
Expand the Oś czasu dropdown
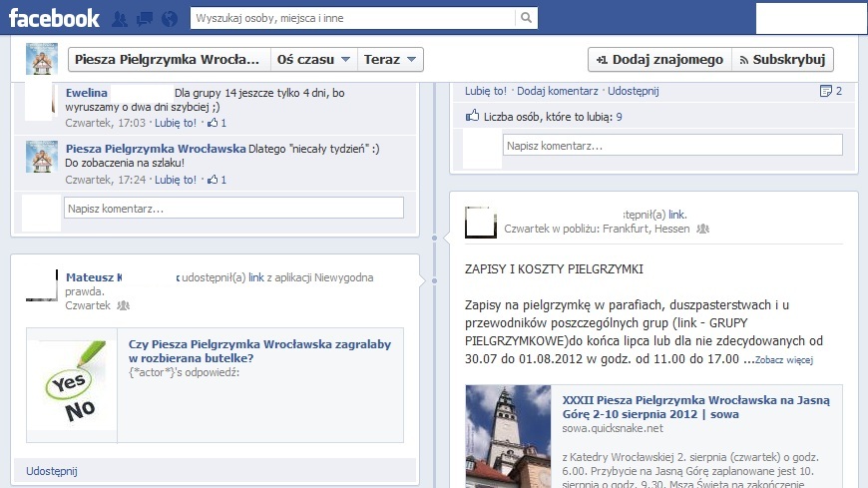(x=313, y=60)
